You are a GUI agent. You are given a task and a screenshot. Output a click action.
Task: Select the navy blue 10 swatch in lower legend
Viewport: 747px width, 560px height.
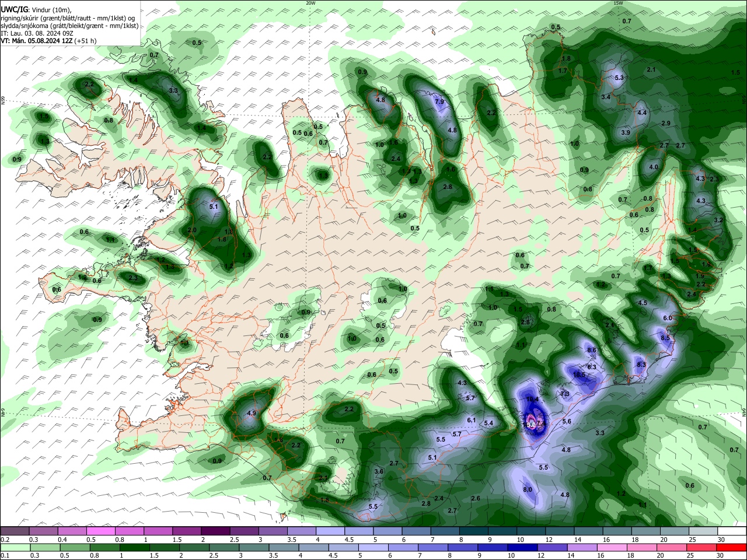[522, 547]
